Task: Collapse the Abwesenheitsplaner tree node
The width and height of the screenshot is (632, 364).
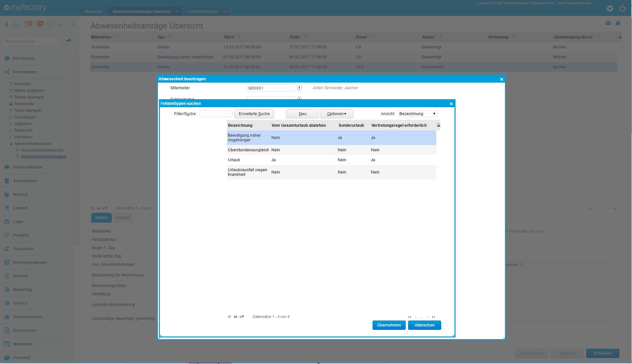Action: pyautogui.click(x=11, y=144)
